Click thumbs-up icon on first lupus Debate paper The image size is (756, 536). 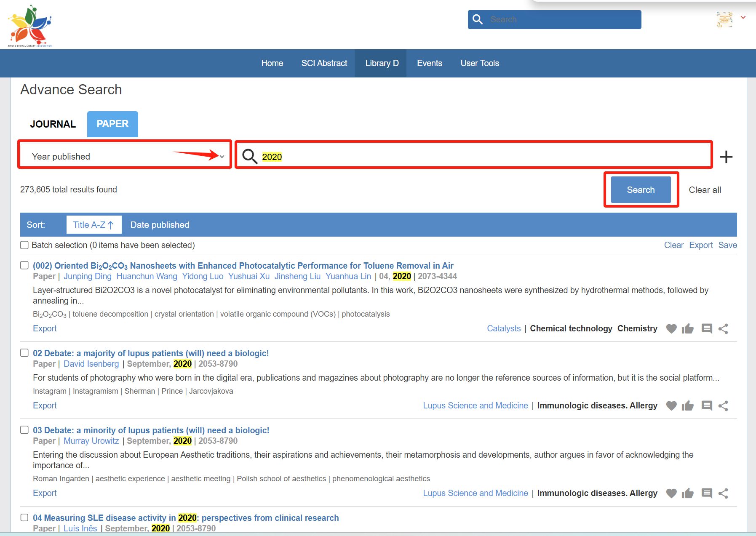(x=687, y=406)
